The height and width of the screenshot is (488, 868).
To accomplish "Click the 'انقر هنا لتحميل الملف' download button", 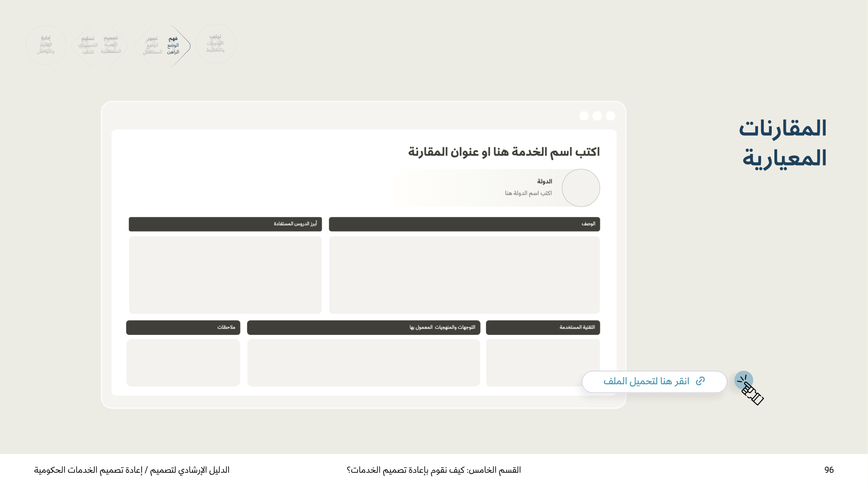I will 654,382.
